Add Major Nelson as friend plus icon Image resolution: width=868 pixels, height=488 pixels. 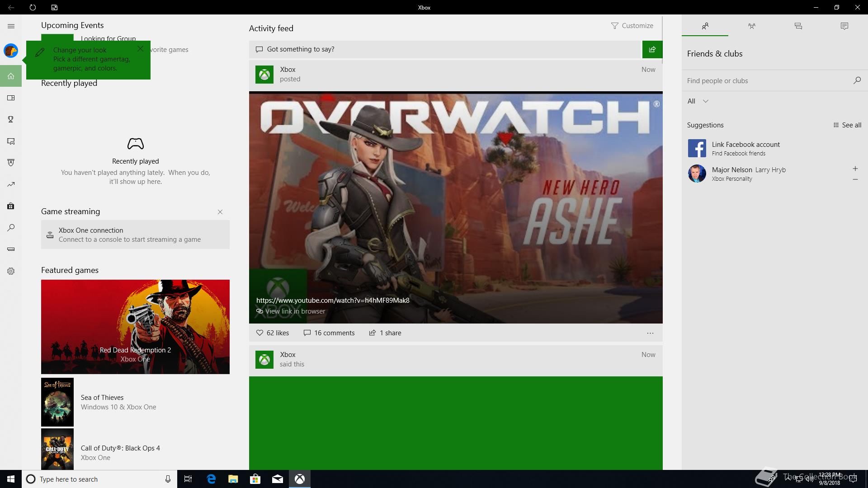(x=855, y=169)
